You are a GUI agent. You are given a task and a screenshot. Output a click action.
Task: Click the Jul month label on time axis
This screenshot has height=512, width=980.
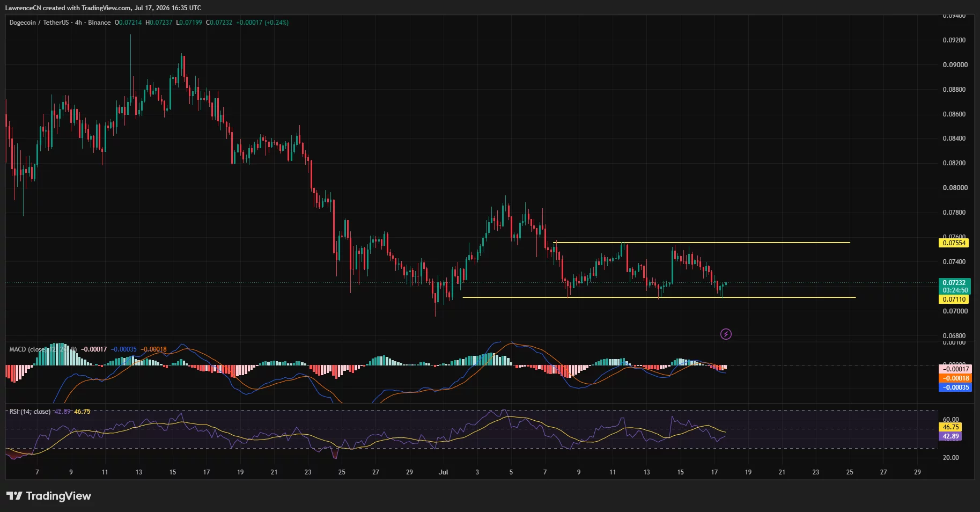tap(443, 472)
